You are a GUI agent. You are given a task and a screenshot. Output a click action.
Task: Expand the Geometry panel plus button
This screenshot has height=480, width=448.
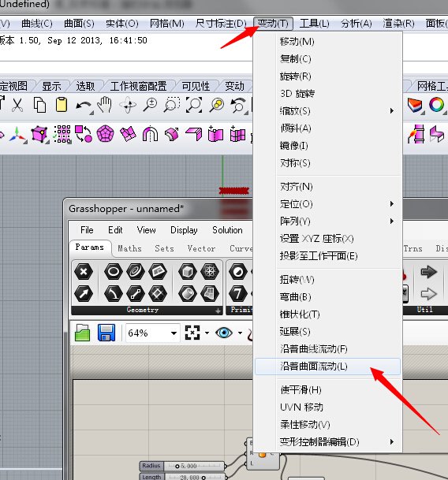(x=218, y=311)
